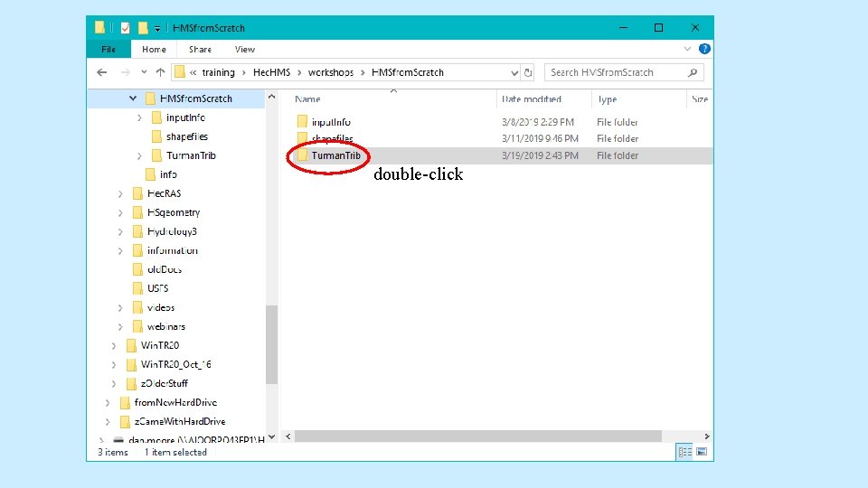Click the New folder quick access icon
Image resolution: width=868 pixels, height=488 pixels.
coord(143,28)
